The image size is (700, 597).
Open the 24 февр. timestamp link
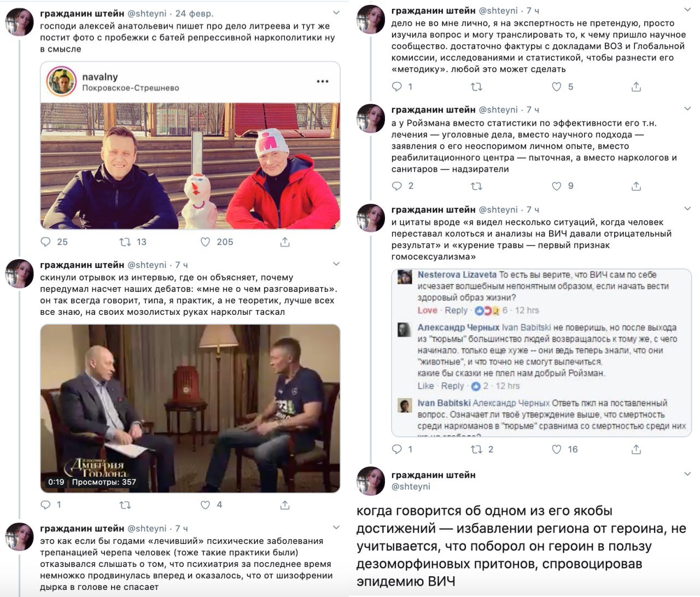coord(194,13)
